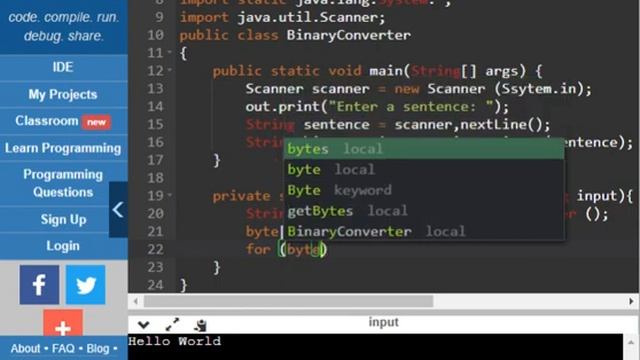Open the Twitter share icon

tap(86, 284)
